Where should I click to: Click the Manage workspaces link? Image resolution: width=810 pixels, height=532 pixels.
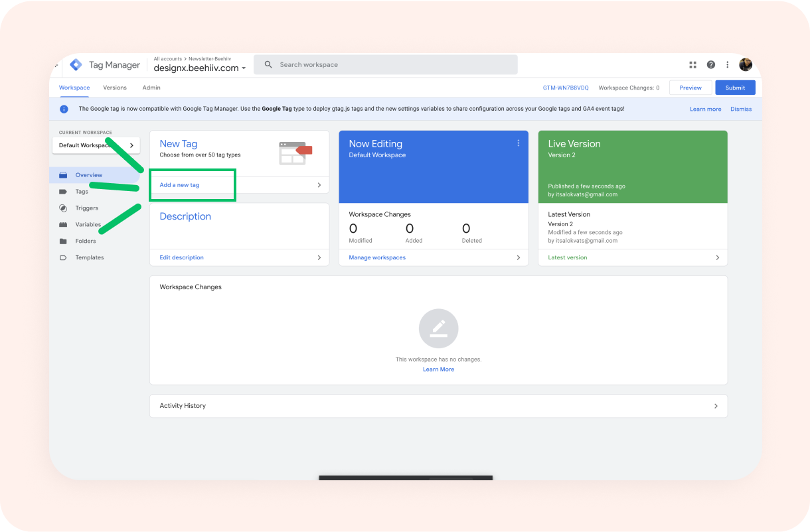tap(377, 257)
